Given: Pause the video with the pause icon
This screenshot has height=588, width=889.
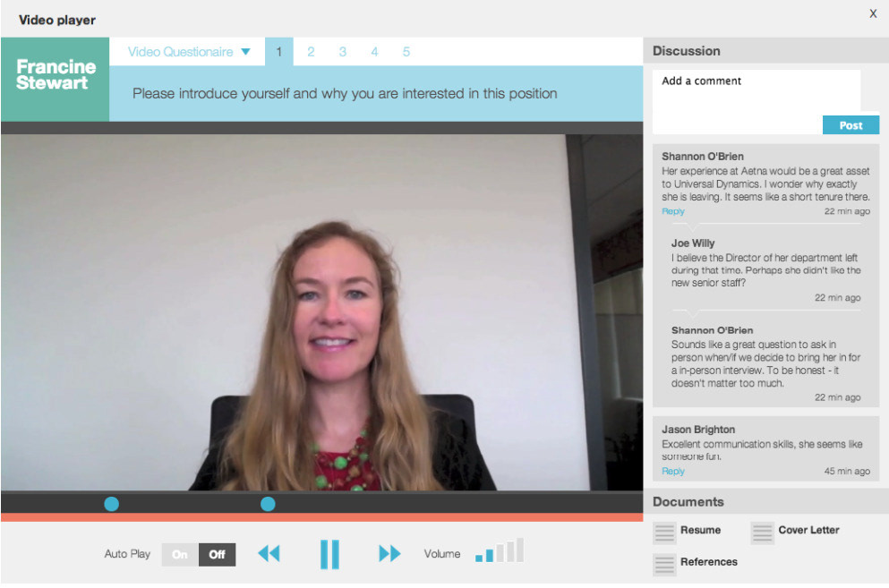Looking at the screenshot, I should pyautogui.click(x=329, y=554).
